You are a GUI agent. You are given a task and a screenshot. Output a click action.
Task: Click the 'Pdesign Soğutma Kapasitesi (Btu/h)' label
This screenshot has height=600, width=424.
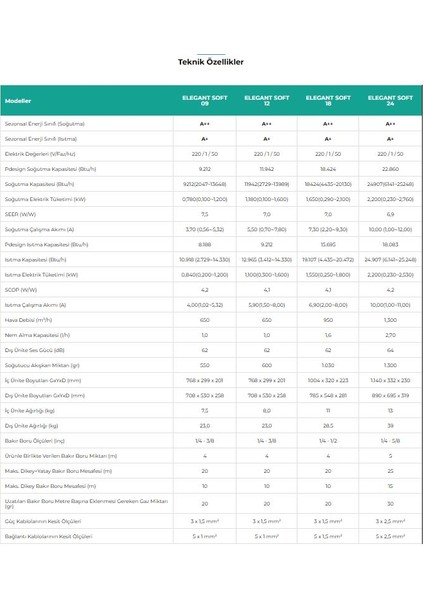tap(50, 169)
